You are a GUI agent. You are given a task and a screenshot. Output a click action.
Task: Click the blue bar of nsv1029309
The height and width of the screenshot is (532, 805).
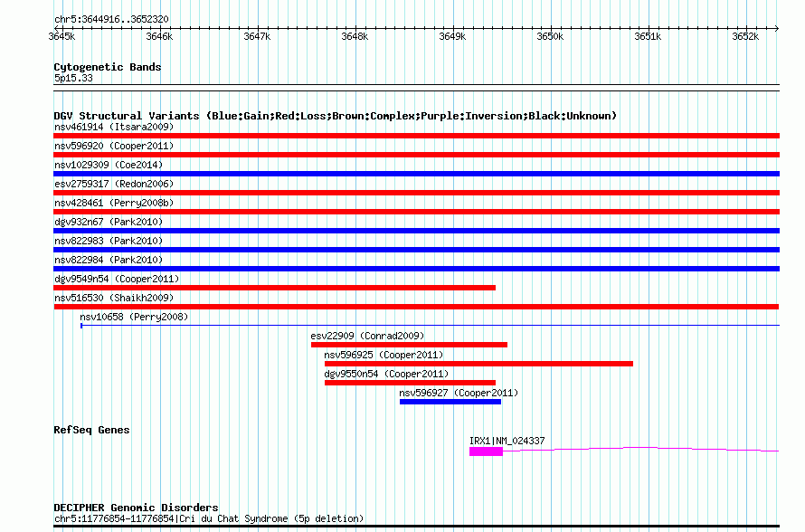(416, 174)
